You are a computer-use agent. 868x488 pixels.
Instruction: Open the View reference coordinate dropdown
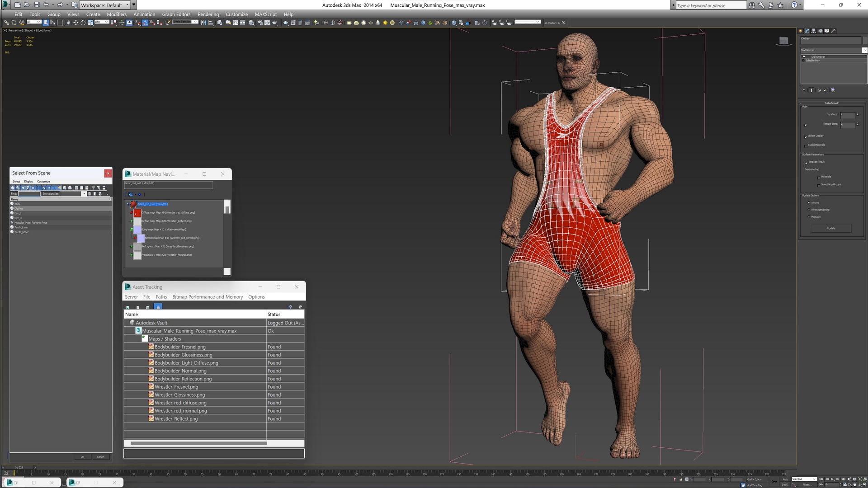click(101, 22)
